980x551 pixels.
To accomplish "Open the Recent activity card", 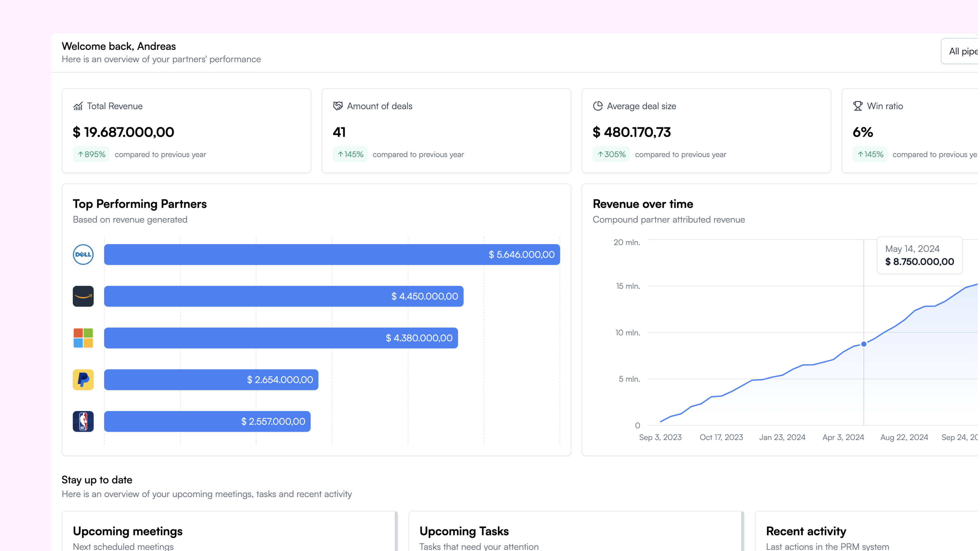I will point(806,531).
